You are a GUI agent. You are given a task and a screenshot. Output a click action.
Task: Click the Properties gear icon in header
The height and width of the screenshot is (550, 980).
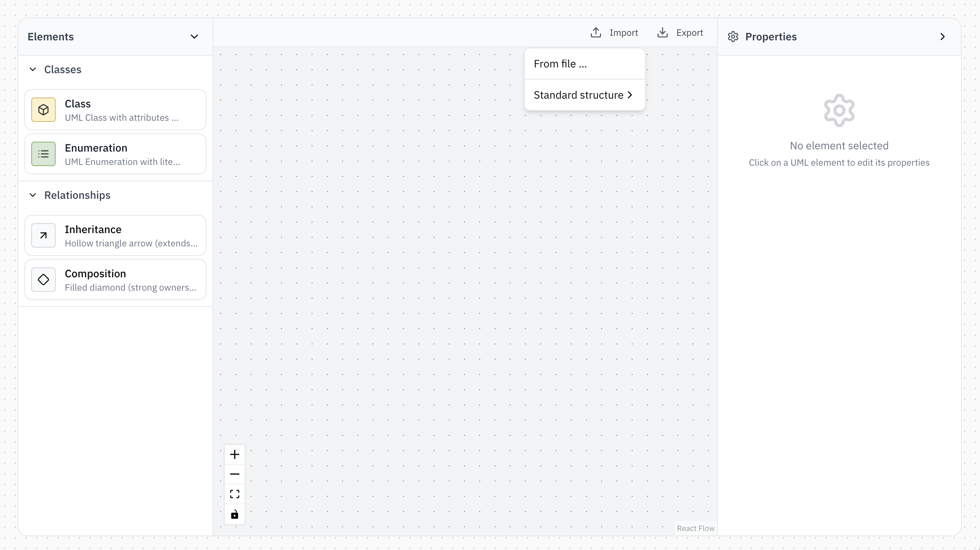733,37
